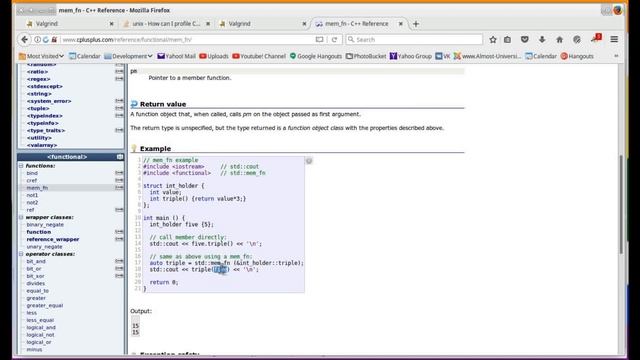This screenshot has width=640, height=360.
Task: Open the binary_negate link
Action: point(45,224)
